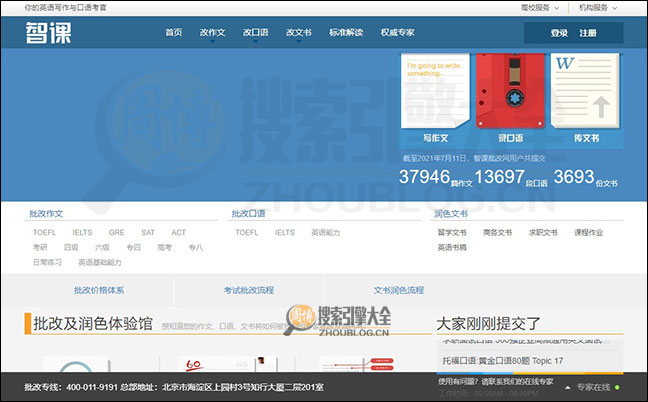Screen dimensions: 648x402
Task: Click the 3693 documents count
Action: pyautogui.click(x=574, y=177)
